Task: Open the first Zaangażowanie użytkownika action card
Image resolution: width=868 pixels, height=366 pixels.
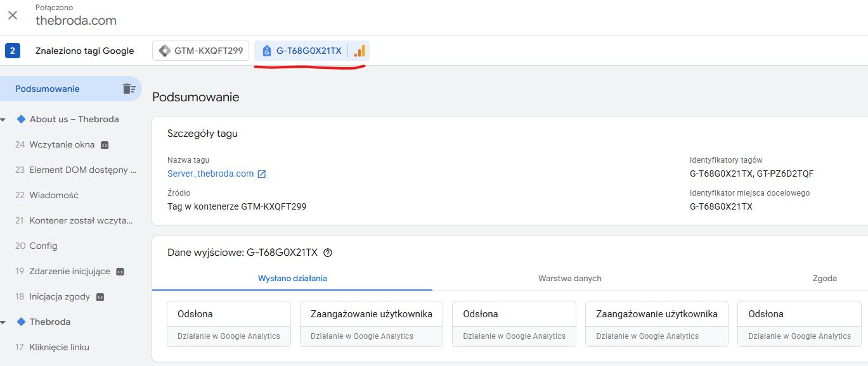Action: point(372,324)
